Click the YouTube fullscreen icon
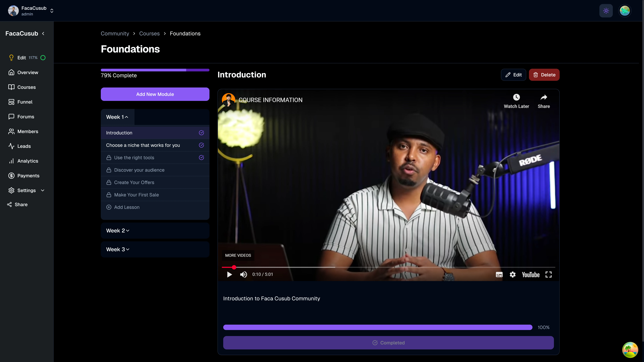 [x=548, y=275]
